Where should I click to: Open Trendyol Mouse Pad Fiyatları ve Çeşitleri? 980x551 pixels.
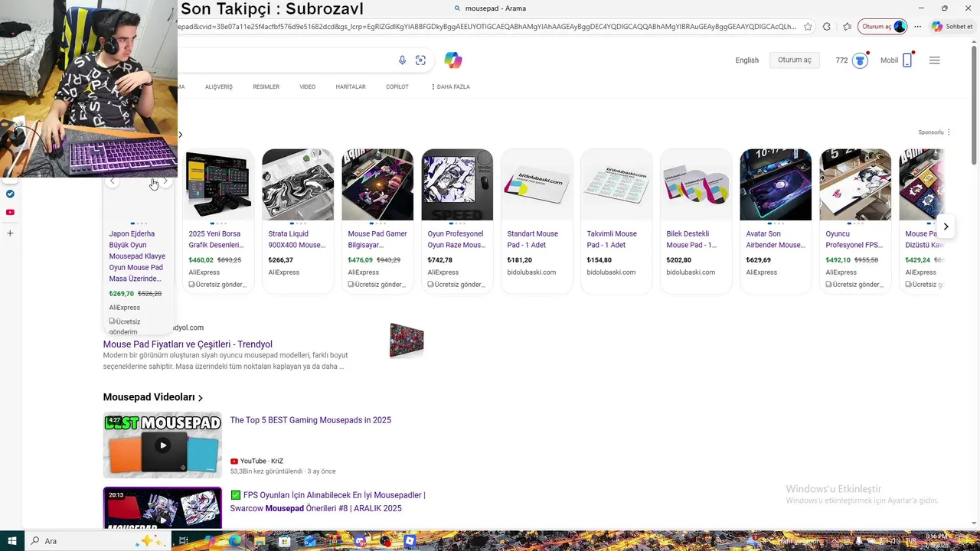tap(188, 344)
